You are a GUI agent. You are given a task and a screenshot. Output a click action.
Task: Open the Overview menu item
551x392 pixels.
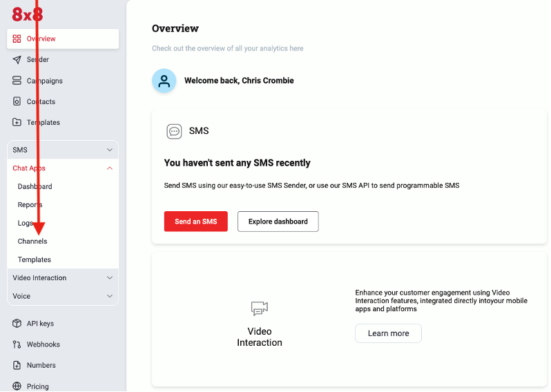[63, 39]
